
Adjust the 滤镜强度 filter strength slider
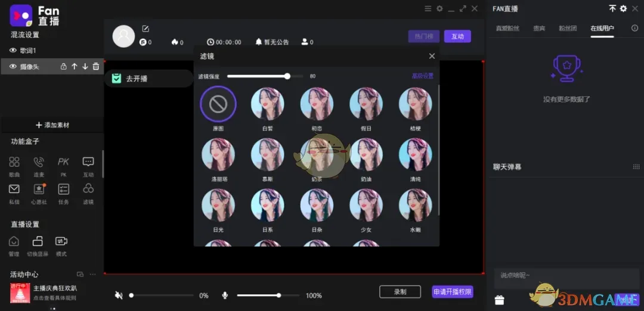pos(265,76)
